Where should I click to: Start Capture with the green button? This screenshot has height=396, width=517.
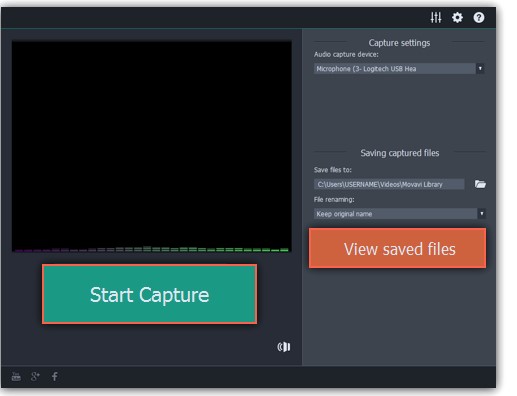point(149,294)
